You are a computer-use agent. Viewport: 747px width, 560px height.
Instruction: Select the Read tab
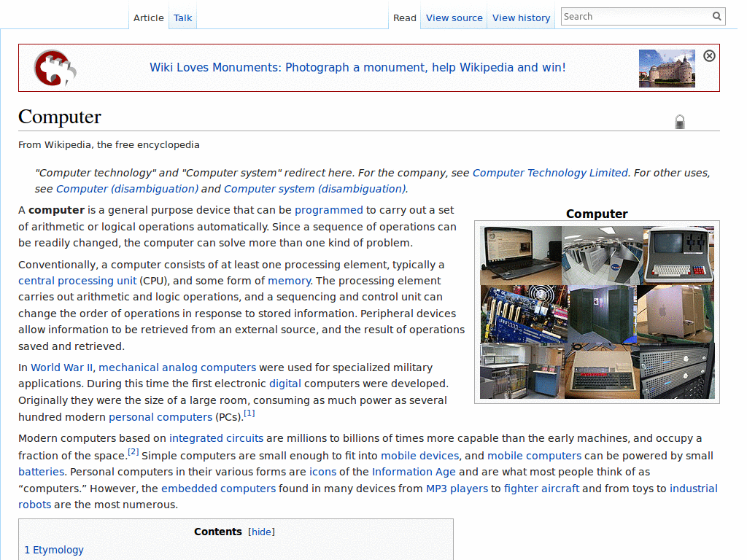(404, 18)
